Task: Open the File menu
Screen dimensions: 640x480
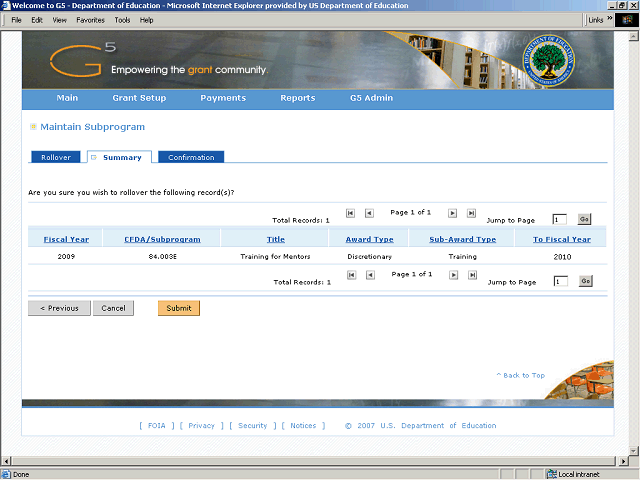Action: 16,20
